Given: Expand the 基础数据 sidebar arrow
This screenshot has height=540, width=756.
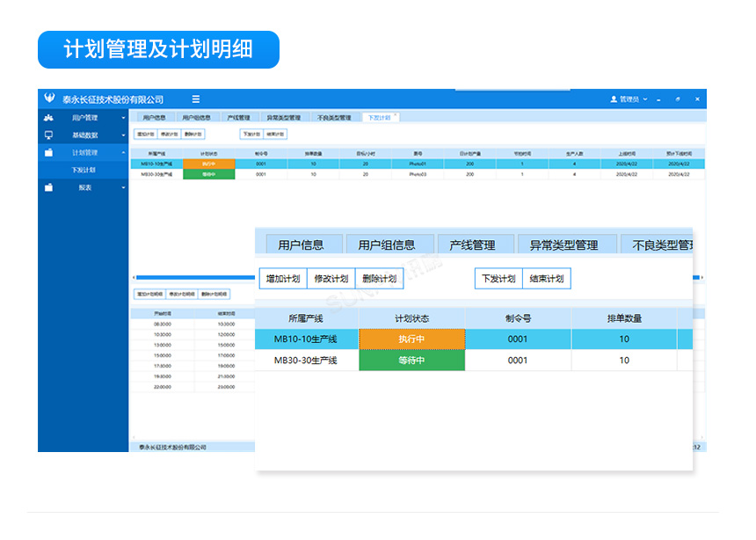Looking at the screenshot, I should (123, 135).
